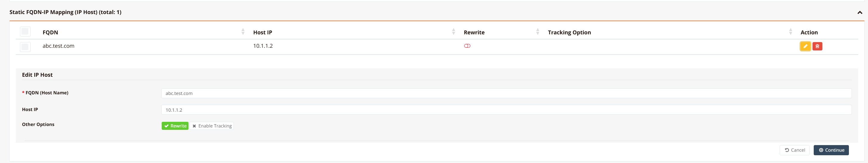Click the Static FQDN-IP Mapping section title

65,12
